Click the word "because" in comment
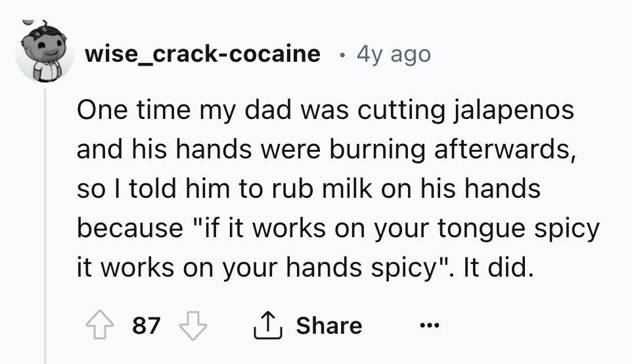 [x=130, y=228]
